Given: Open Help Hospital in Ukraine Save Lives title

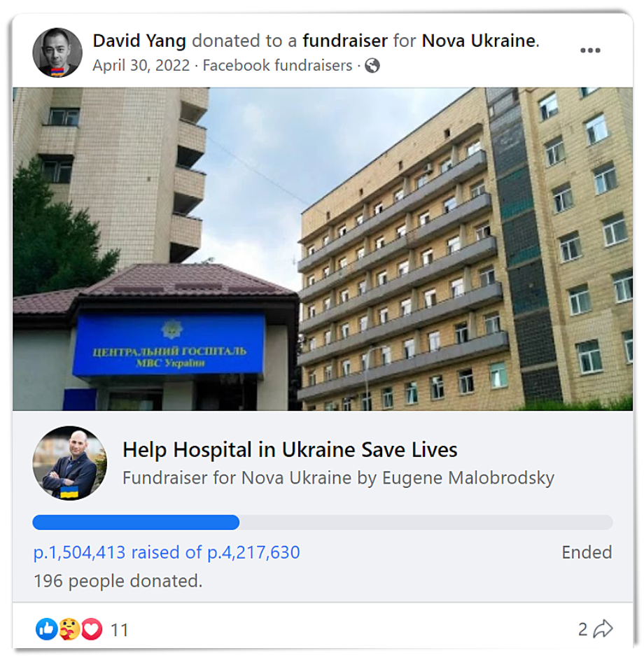Looking at the screenshot, I should [x=290, y=449].
